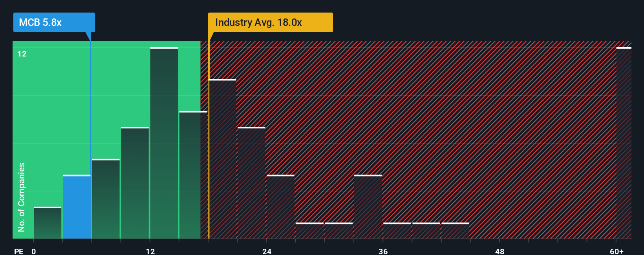
Task: Click the bar ending at PE 24
Action: tap(251, 183)
